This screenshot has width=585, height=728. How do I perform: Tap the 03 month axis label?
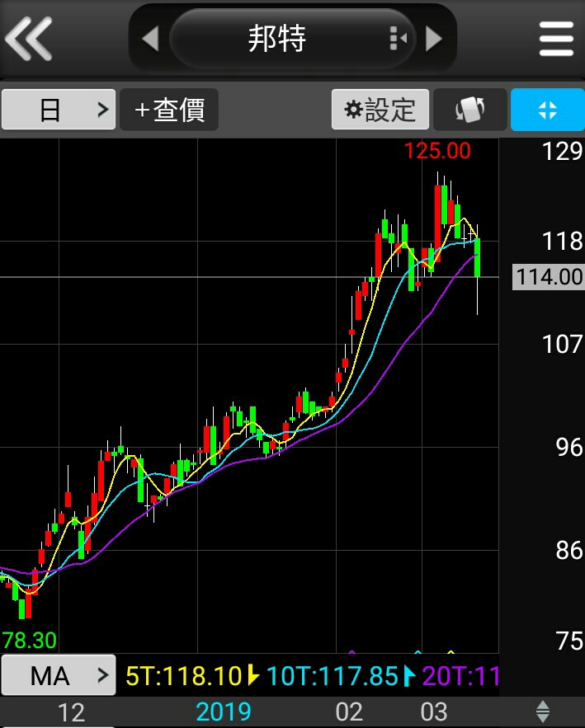tap(434, 712)
